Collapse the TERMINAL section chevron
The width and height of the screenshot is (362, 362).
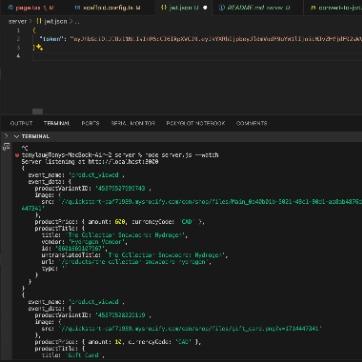pyautogui.click(x=16, y=136)
